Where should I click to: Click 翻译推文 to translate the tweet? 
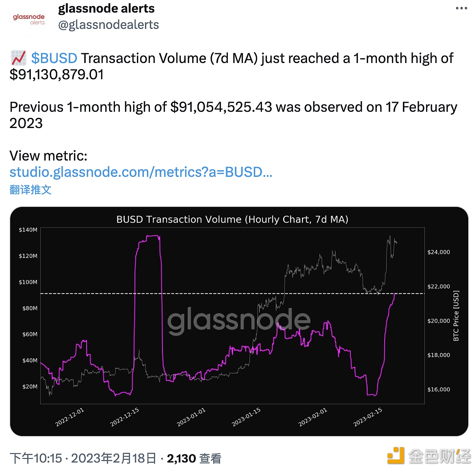(30, 189)
